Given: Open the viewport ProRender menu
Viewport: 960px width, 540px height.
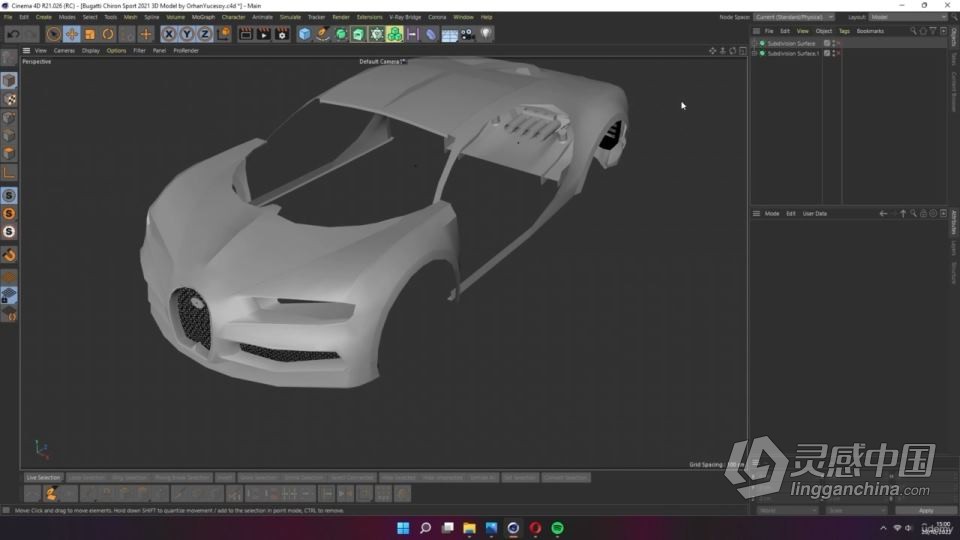Looking at the screenshot, I should [x=186, y=51].
